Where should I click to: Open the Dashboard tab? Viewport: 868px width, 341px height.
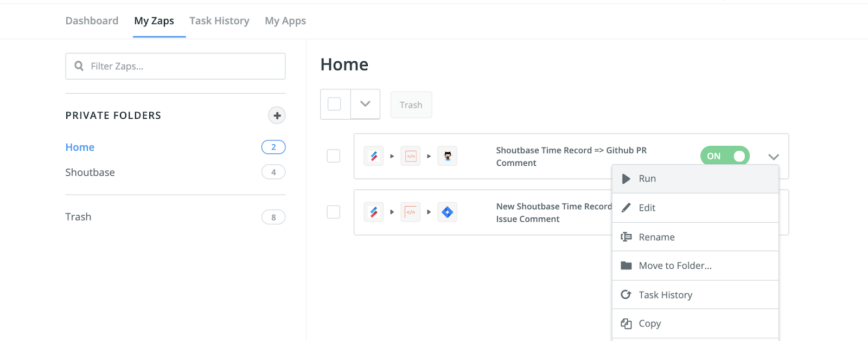(x=92, y=21)
